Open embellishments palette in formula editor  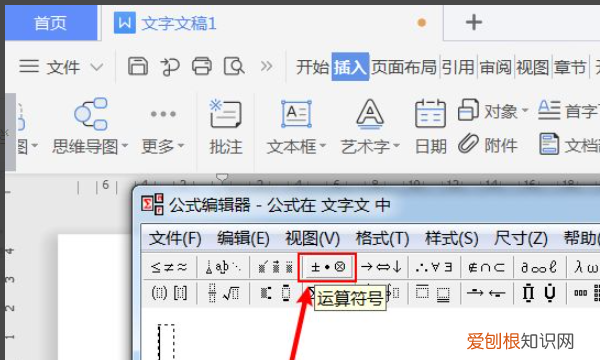click(276, 267)
